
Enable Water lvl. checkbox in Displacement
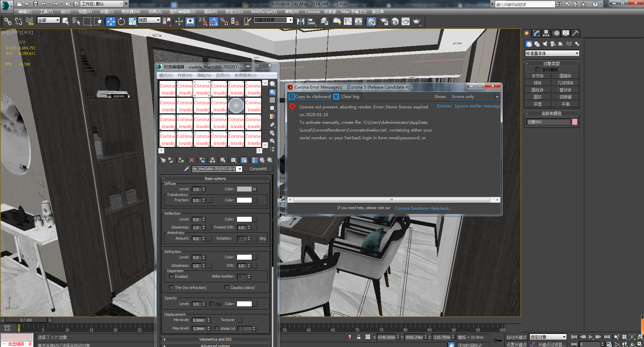217,329
